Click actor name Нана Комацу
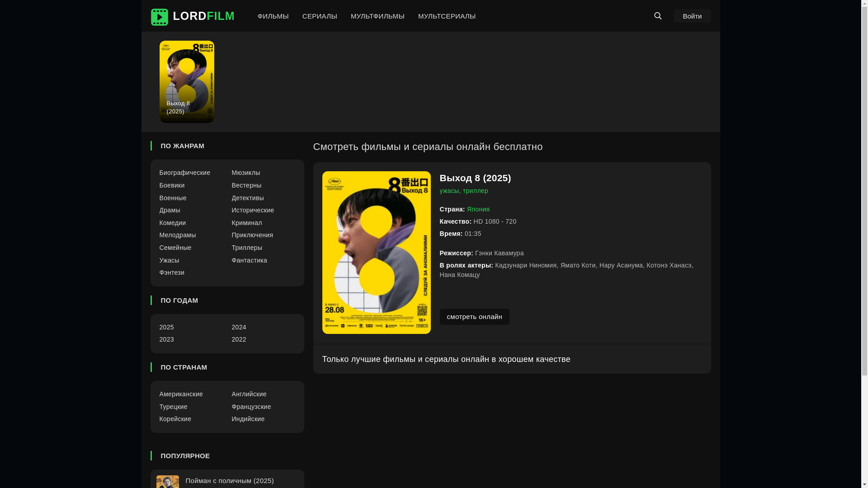This screenshot has width=868, height=488. point(459,275)
